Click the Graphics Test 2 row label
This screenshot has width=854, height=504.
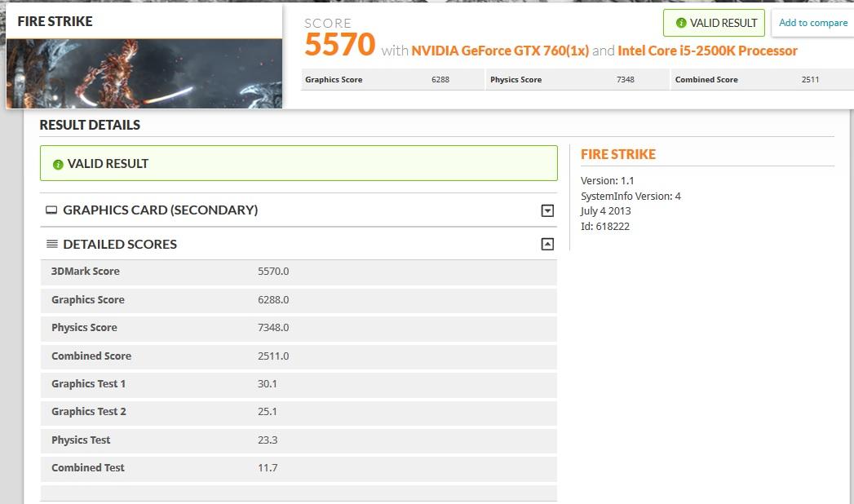pyautogui.click(x=89, y=412)
